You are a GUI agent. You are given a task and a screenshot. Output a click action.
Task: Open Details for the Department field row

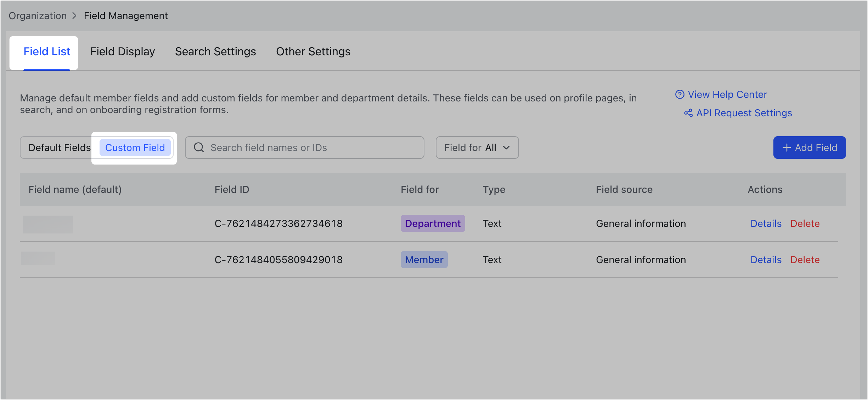click(766, 223)
